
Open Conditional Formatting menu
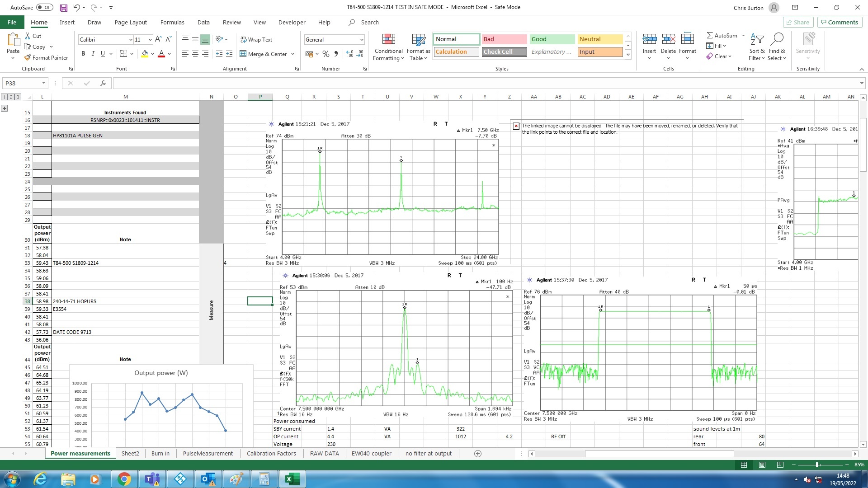(x=388, y=47)
